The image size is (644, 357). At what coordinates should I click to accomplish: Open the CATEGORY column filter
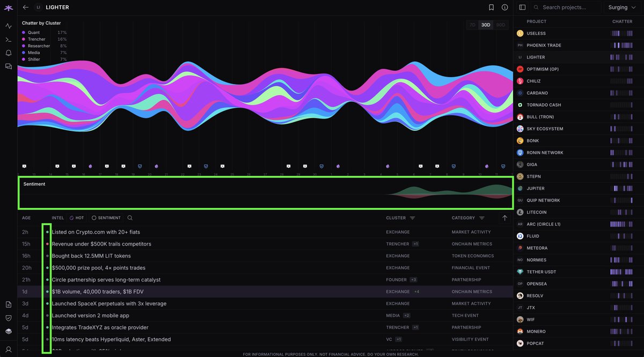(x=482, y=218)
